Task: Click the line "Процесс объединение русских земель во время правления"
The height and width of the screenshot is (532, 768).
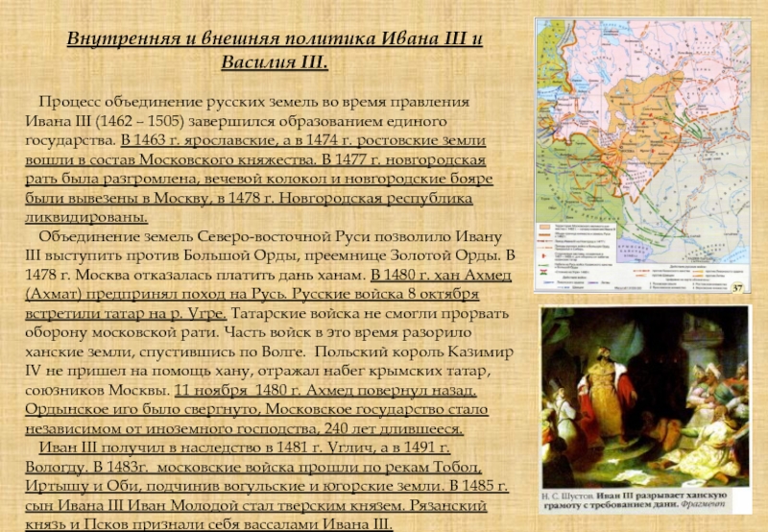Action: (x=254, y=102)
